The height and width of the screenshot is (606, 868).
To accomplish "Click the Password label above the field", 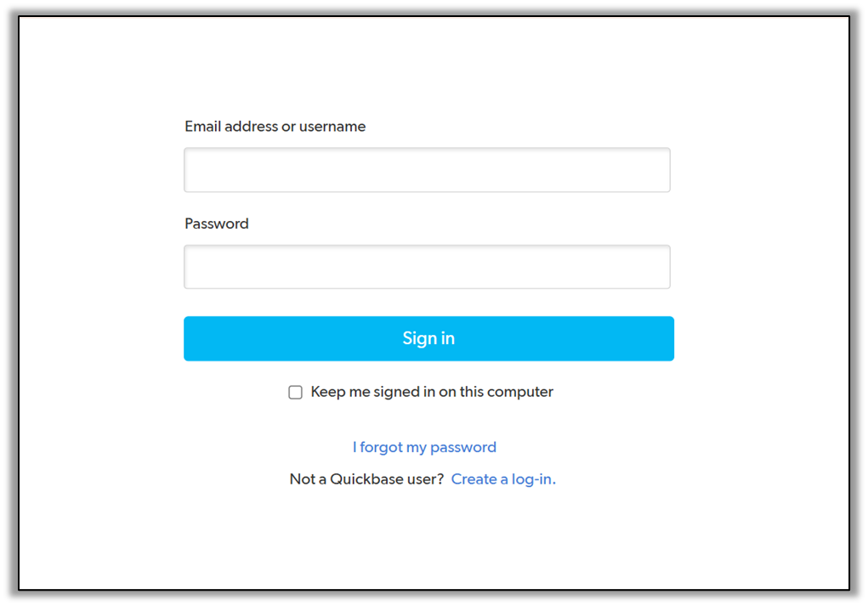I will (217, 224).
